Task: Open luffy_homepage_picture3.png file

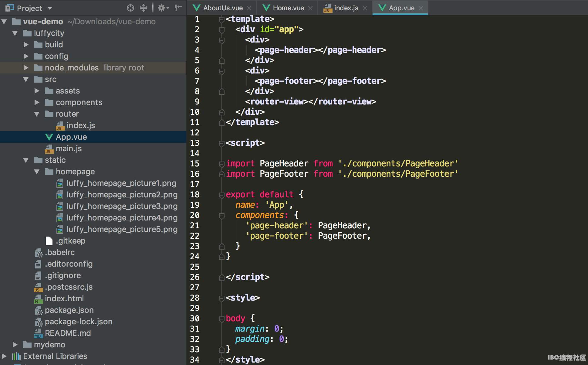Action: (122, 206)
